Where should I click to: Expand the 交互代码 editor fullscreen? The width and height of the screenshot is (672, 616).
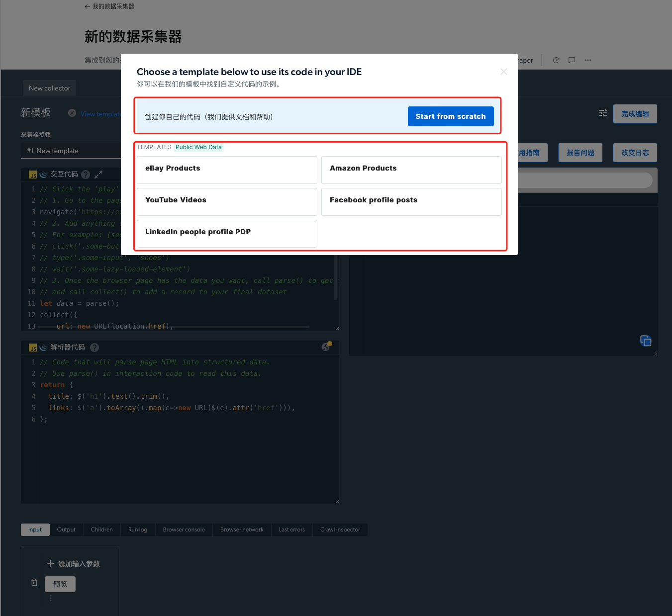[98, 174]
